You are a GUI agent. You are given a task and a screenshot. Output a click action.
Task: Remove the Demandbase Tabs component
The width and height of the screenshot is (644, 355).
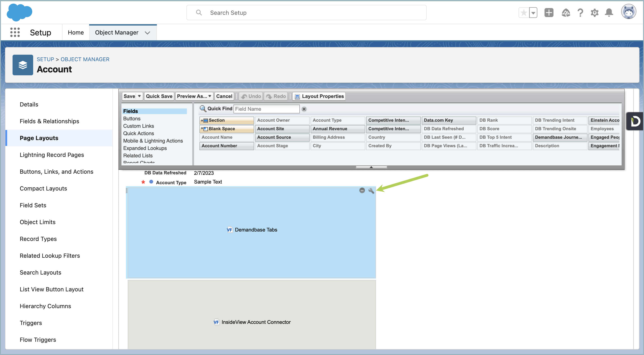click(x=362, y=190)
